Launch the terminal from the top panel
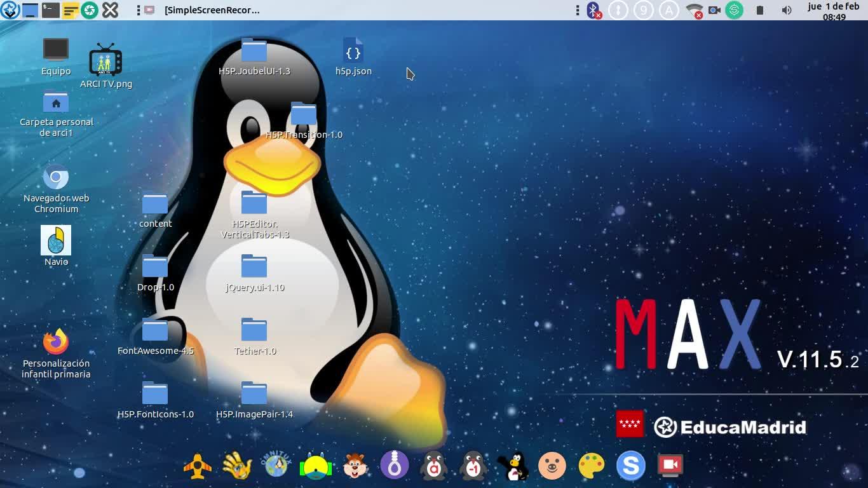 click(50, 10)
